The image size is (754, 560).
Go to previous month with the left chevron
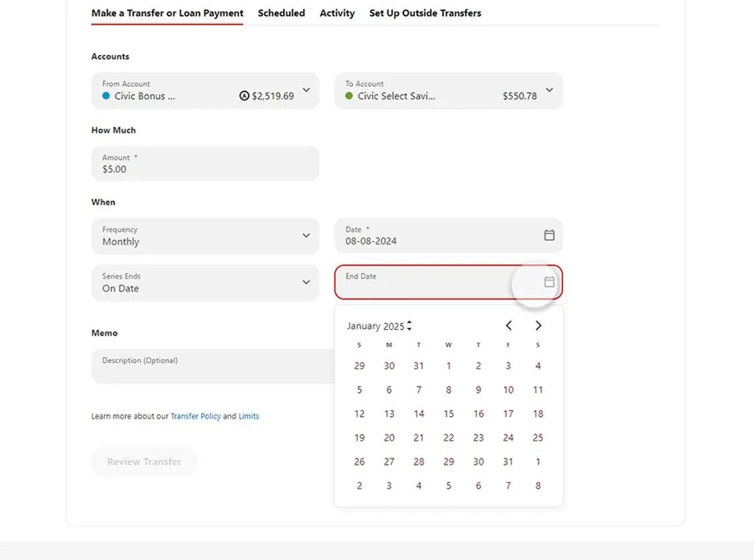(508, 325)
